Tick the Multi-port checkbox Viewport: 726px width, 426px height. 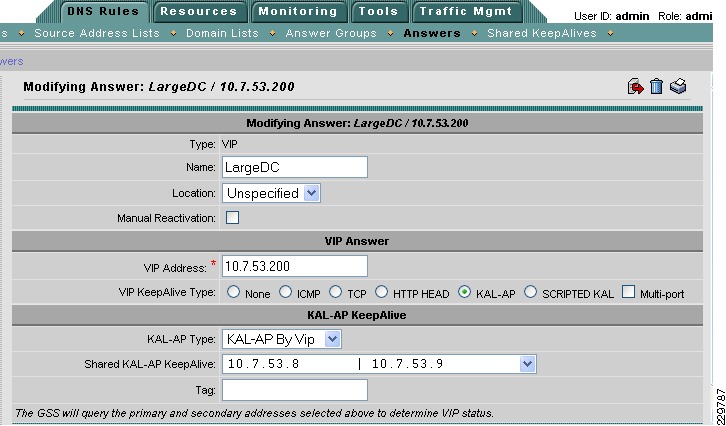628,292
